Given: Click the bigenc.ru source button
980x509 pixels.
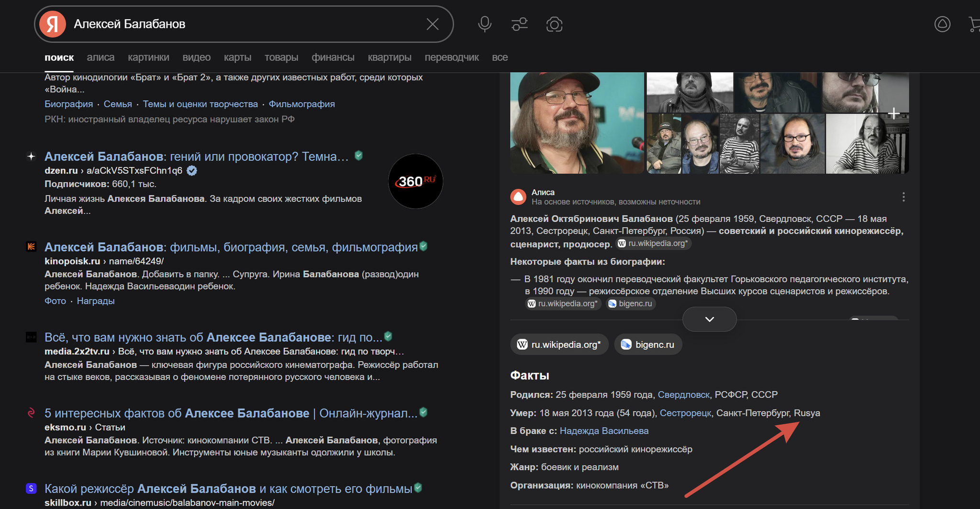Looking at the screenshot, I should [x=648, y=344].
